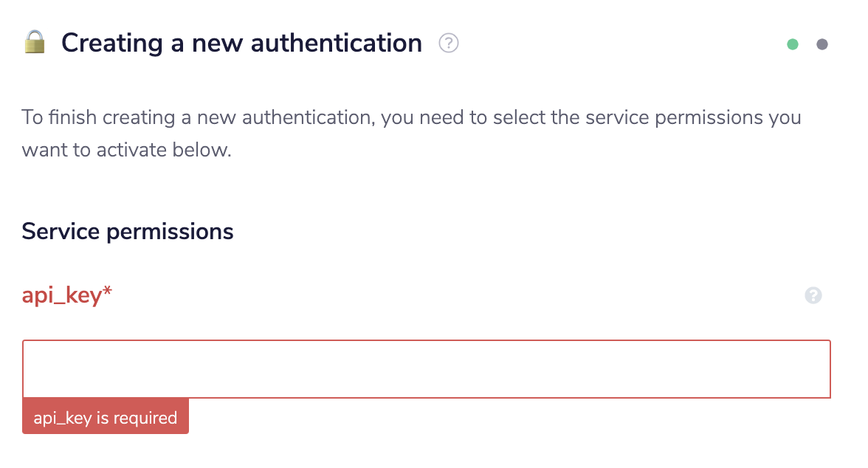Click the red api_key field label
Viewport: 868px width, 468px height.
coord(62,296)
